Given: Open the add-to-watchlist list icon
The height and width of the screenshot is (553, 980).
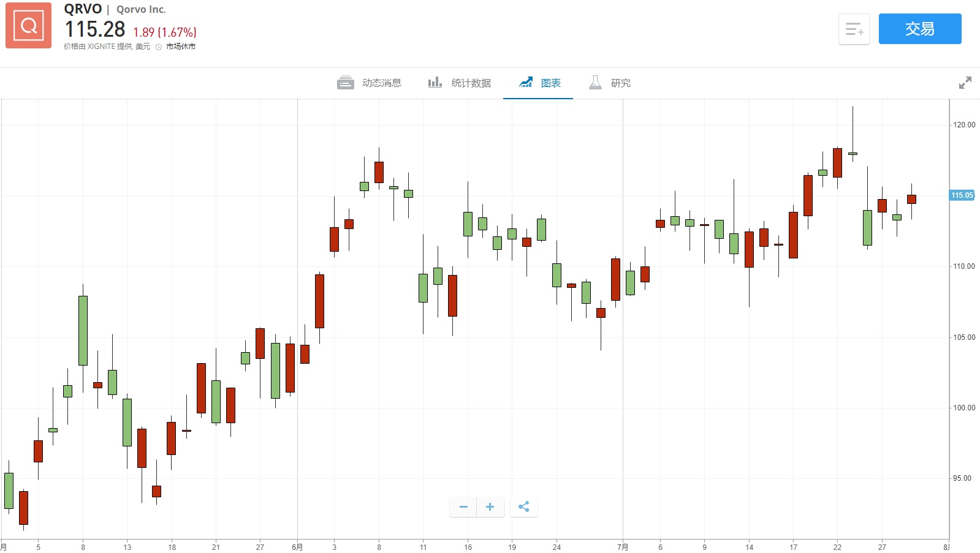Looking at the screenshot, I should 854,29.
